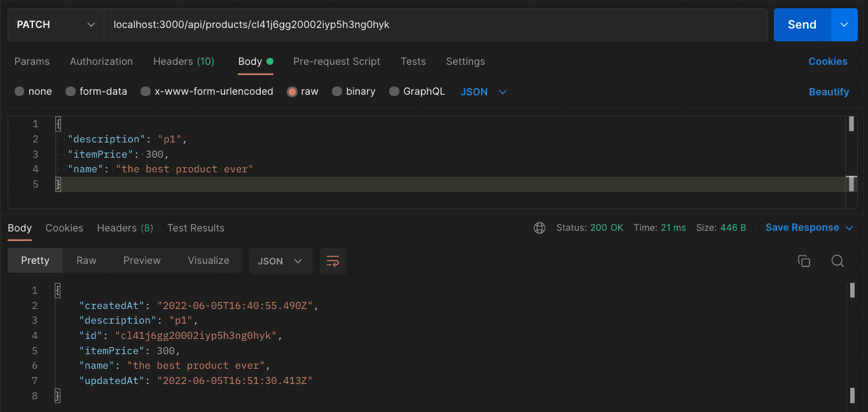This screenshot has height=412, width=868.
Task: Click the createdAt timestamp value in response
Action: pyautogui.click(x=235, y=305)
